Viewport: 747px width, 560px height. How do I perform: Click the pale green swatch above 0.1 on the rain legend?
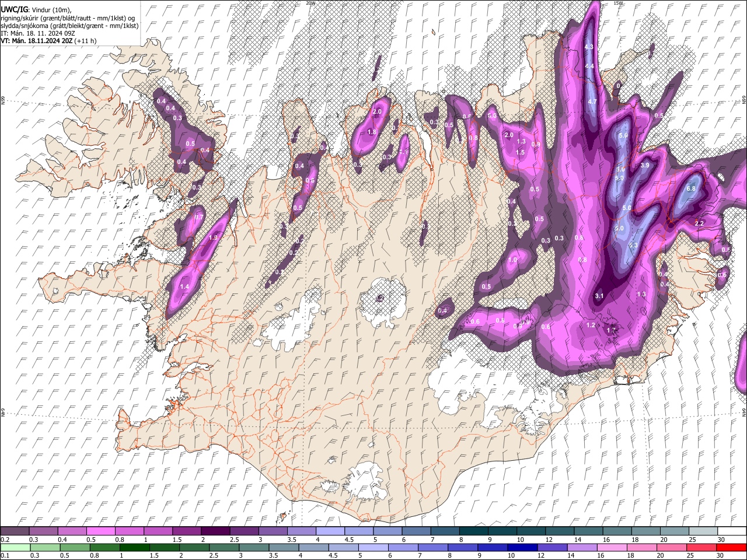click(16, 547)
